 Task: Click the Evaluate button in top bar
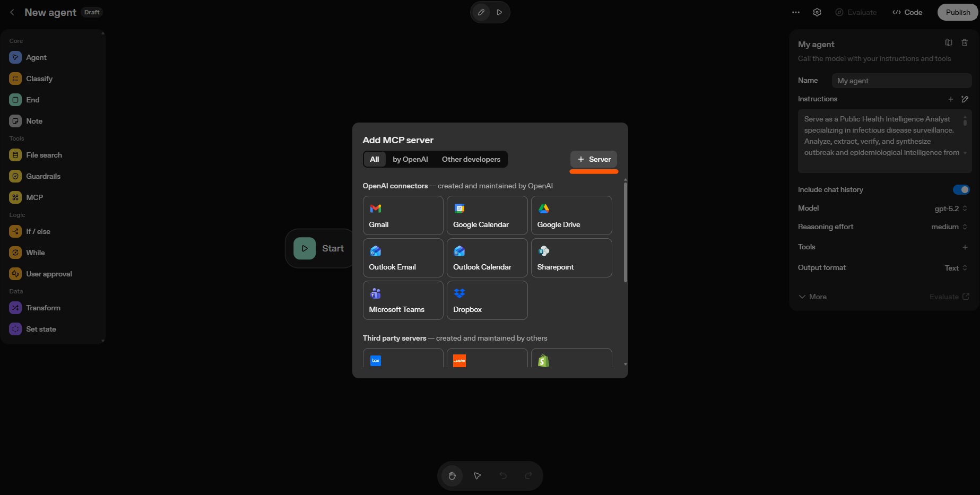click(856, 12)
